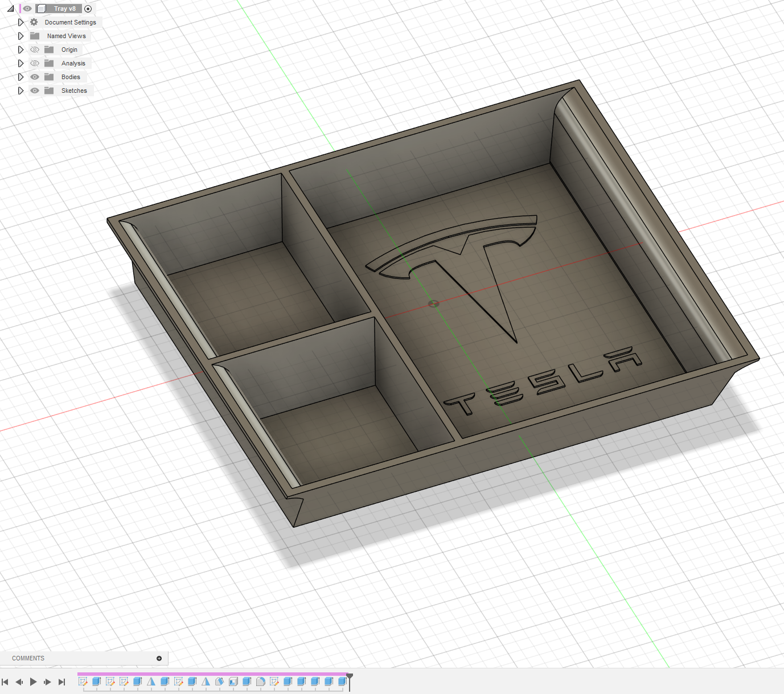Click the timeline history marker handle

350,677
